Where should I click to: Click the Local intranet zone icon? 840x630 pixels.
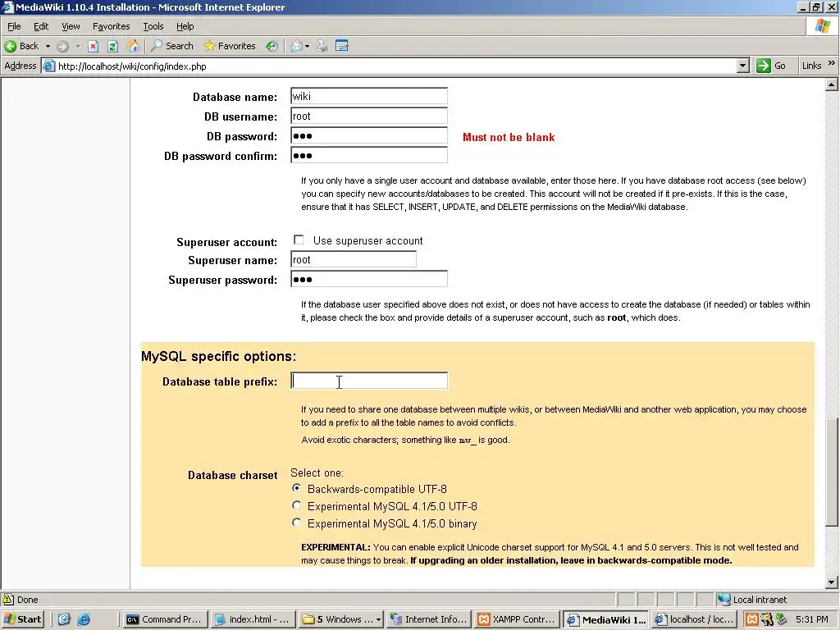724,599
